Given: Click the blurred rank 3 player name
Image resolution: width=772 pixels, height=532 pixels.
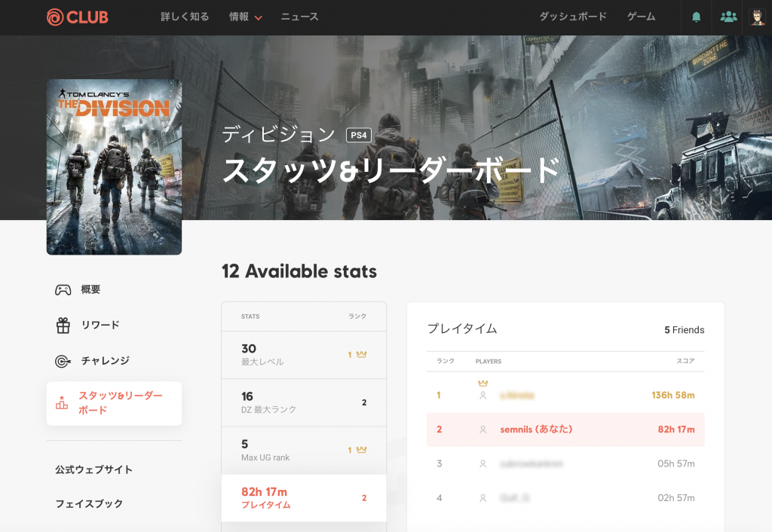Looking at the screenshot, I should pos(532,463).
